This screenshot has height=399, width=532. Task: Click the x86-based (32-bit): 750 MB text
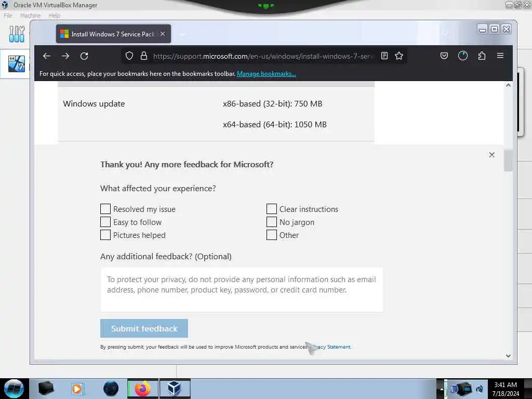click(272, 104)
